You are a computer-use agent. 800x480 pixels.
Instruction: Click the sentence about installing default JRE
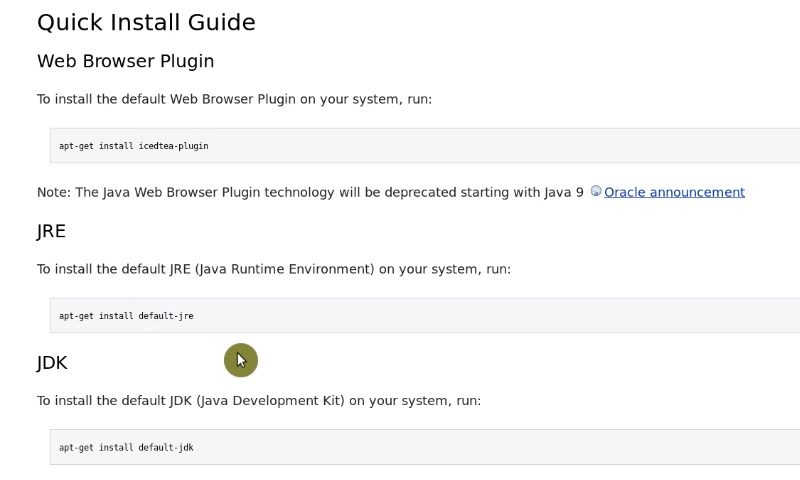(x=274, y=269)
